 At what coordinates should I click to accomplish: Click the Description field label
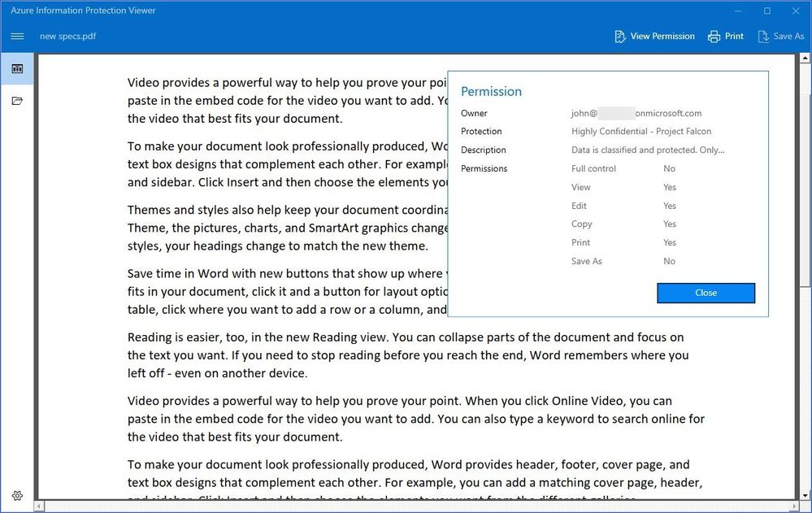point(483,150)
